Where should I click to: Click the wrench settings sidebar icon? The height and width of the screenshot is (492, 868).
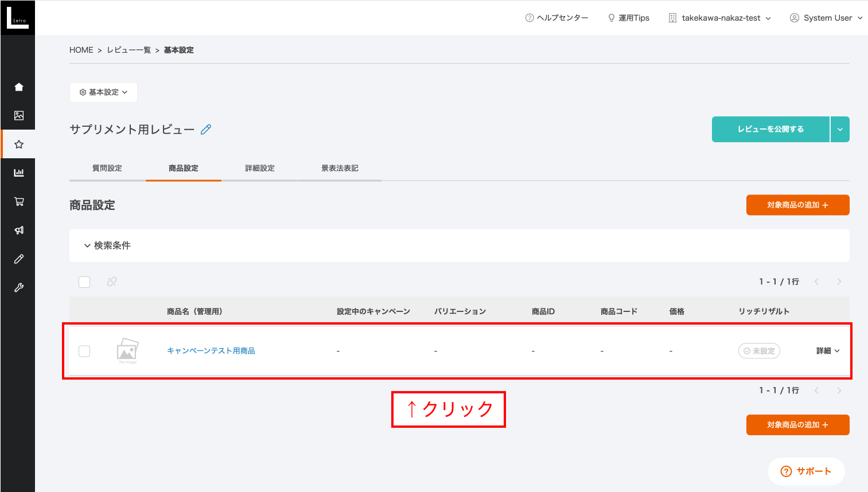(x=19, y=288)
